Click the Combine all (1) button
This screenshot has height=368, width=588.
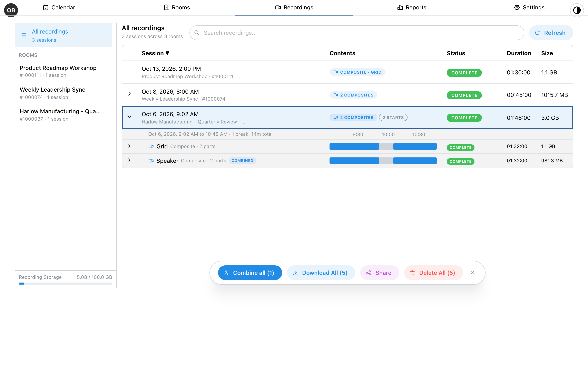pyautogui.click(x=250, y=273)
